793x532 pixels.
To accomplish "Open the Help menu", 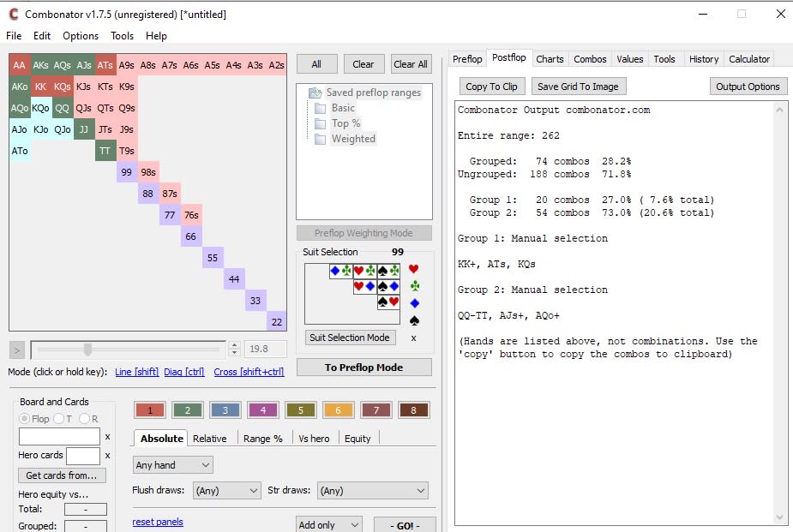I will tap(156, 36).
